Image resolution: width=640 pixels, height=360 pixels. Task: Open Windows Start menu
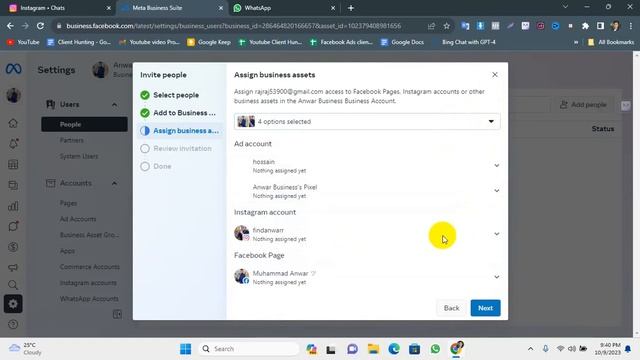click(186, 349)
